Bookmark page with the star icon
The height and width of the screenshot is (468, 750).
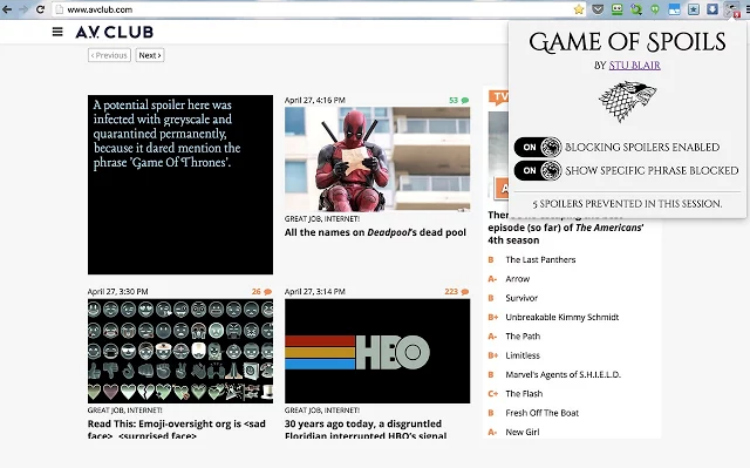coord(579,9)
